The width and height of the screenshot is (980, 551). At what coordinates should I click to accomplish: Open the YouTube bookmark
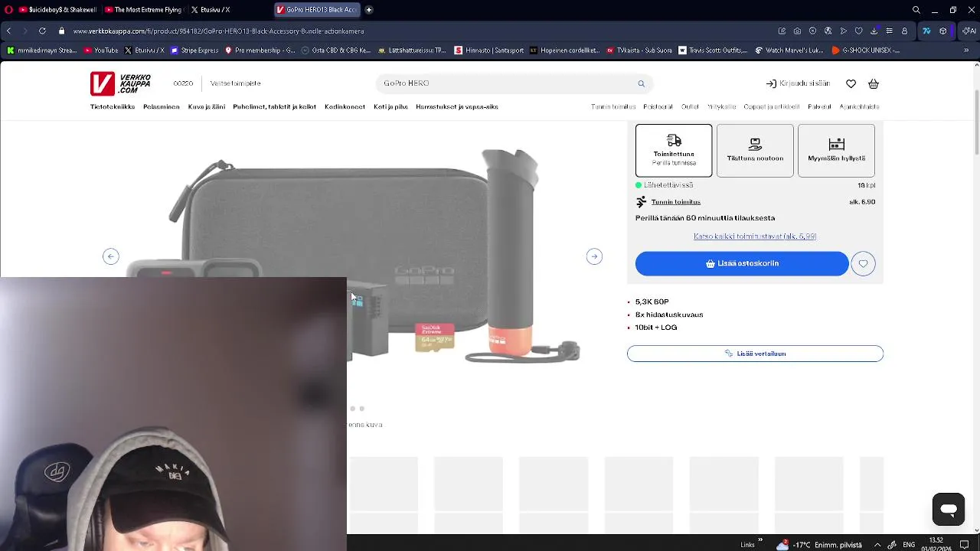[101, 51]
